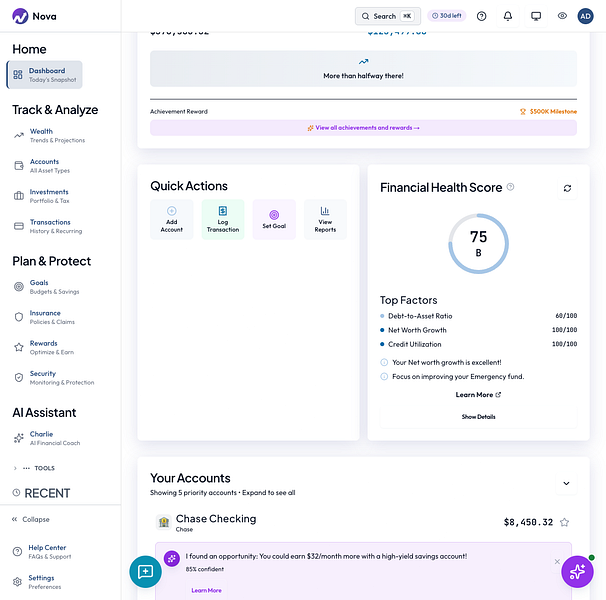Screen dimensions: 606x600
Task: Click Show Details button
Action: (478, 417)
